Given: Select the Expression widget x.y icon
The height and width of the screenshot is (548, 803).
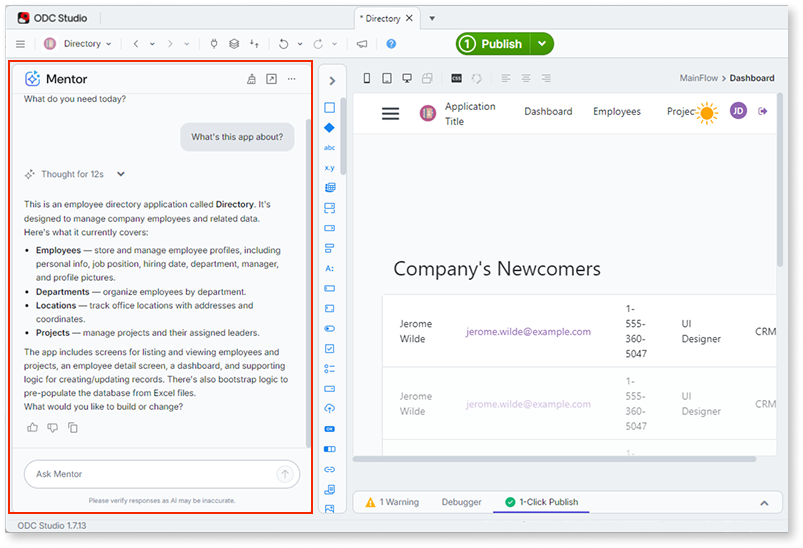Looking at the screenshot, I should point(329,167).
